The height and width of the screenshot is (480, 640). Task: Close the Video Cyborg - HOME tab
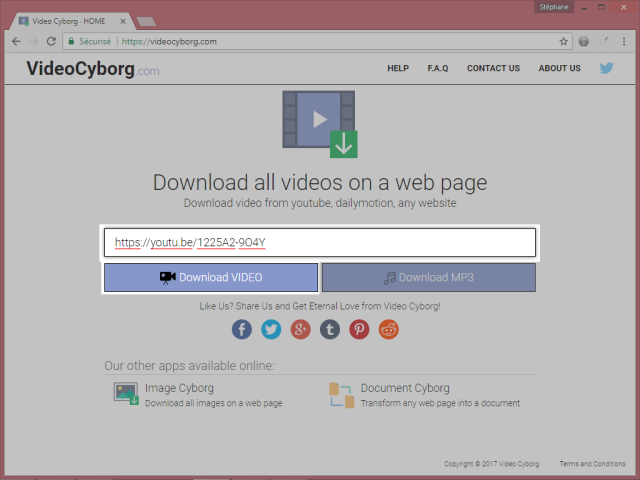pos(123,21)
